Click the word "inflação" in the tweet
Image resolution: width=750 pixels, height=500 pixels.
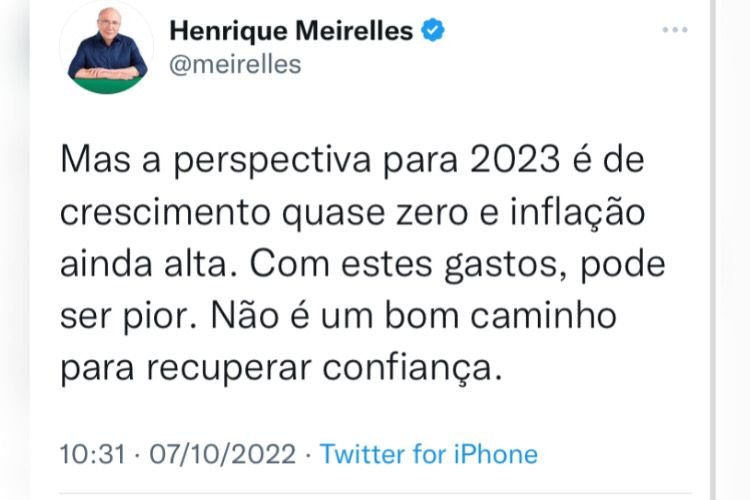pos(578,212)
